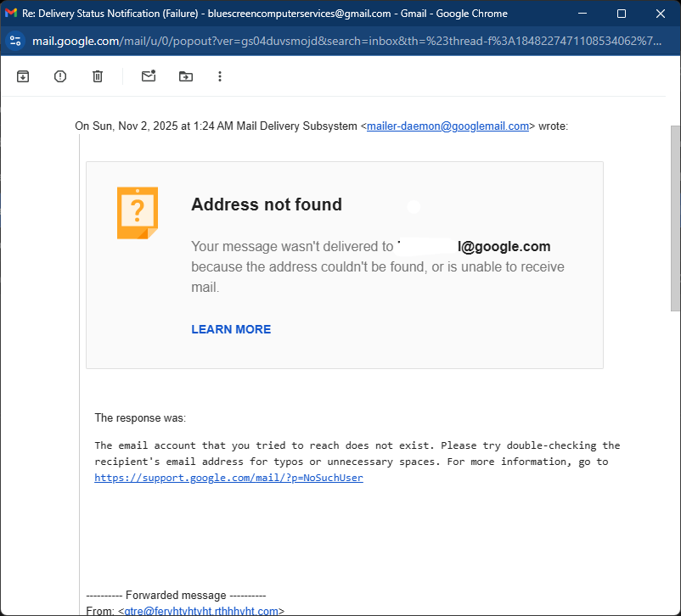Open the Move to folder icon

tap(186, 76)
